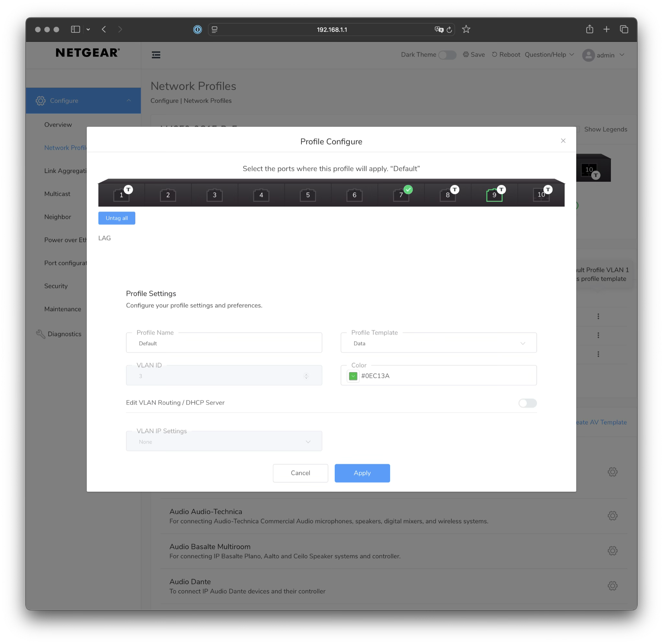The image size is (663, 644).
Task: Enable Dark Theme
Action: pos(447,55)
